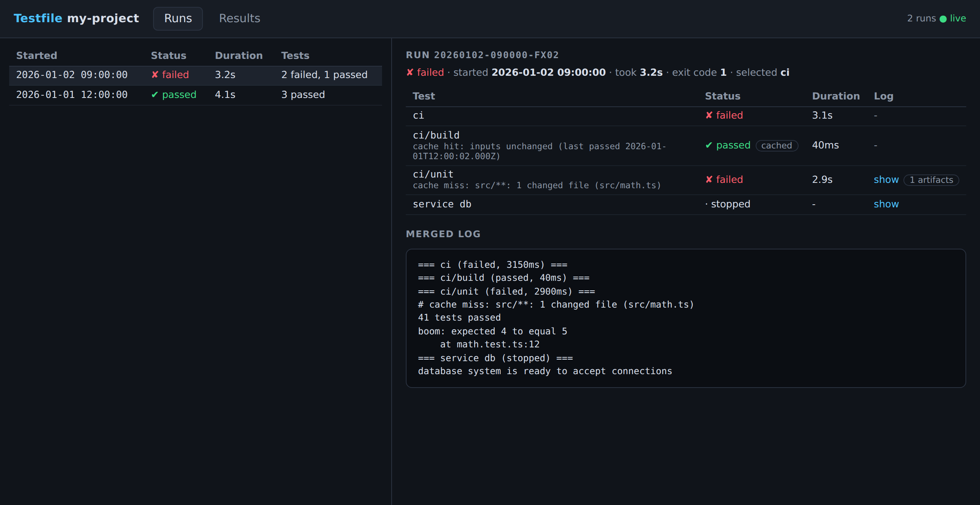Click the '2 runs' counter text
Viewport: 980px width, 505px height.
[x=921, y=18]
